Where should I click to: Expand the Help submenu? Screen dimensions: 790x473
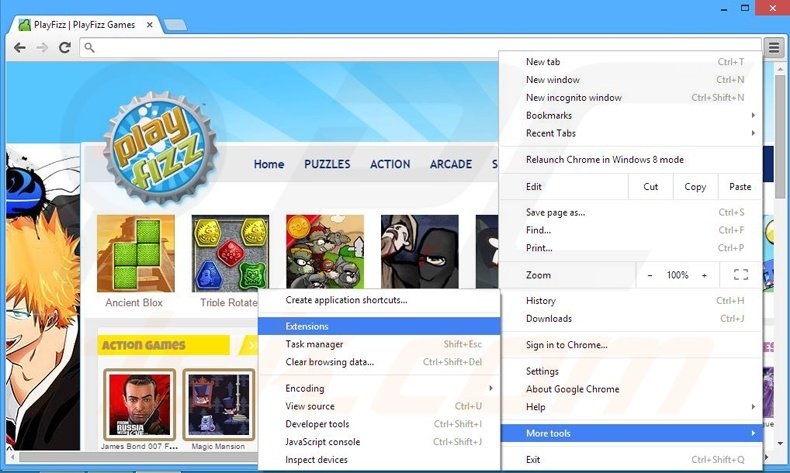tap(631, 407)
